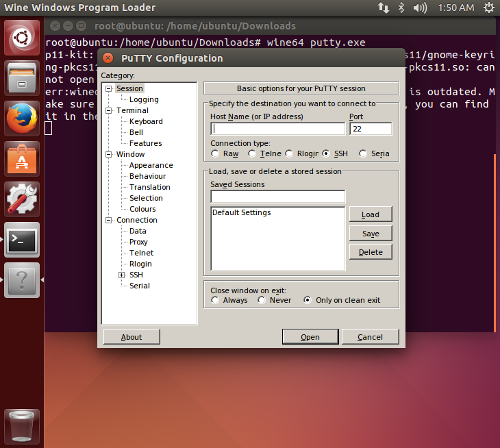Viewport: 500px width, 448px height.
Task: Collapse the Connection tree node
Action: [x=109, y=220]
